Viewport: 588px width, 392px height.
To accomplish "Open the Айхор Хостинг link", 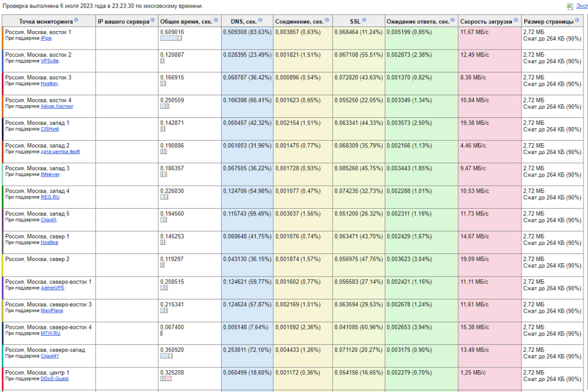I will 57,106.
